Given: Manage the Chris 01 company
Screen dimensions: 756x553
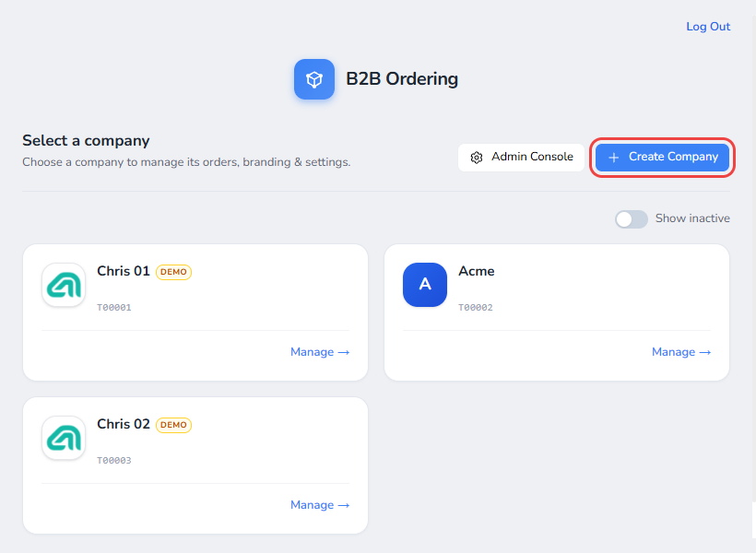Looking at the screenshot, I should click(x=320, y=352).
